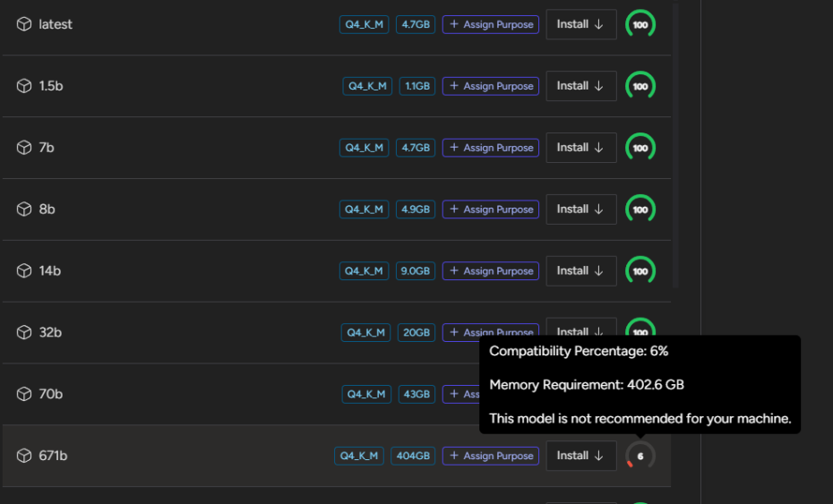
Task: Select the '8b' model name
Action: 47,209
